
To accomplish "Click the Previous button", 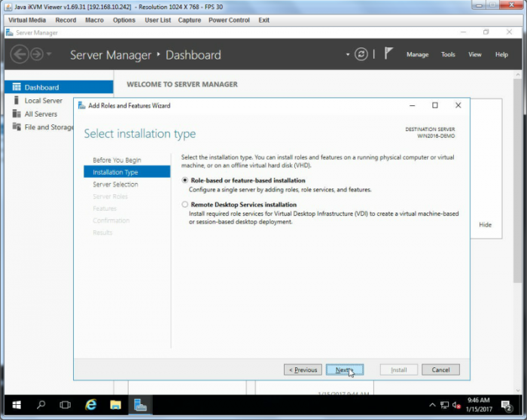I will [x=303, y=370].
